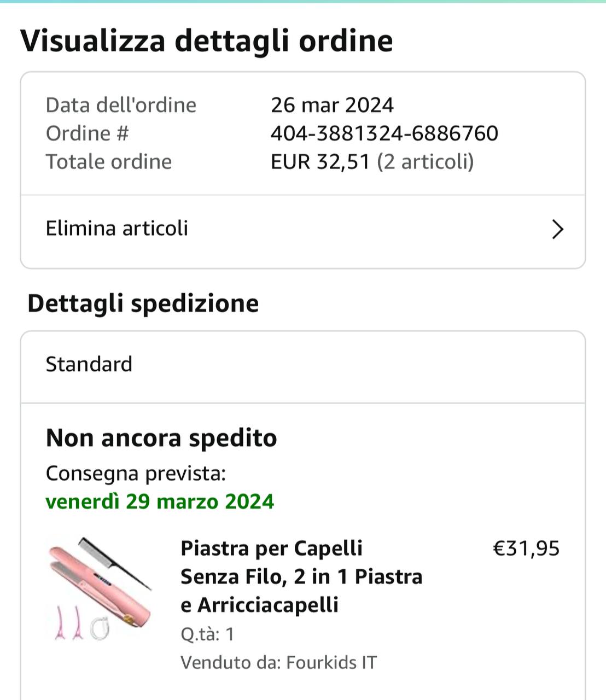Tap the Ordine # label
This screenshot has width=606, height=700.
tap(87, 133)
